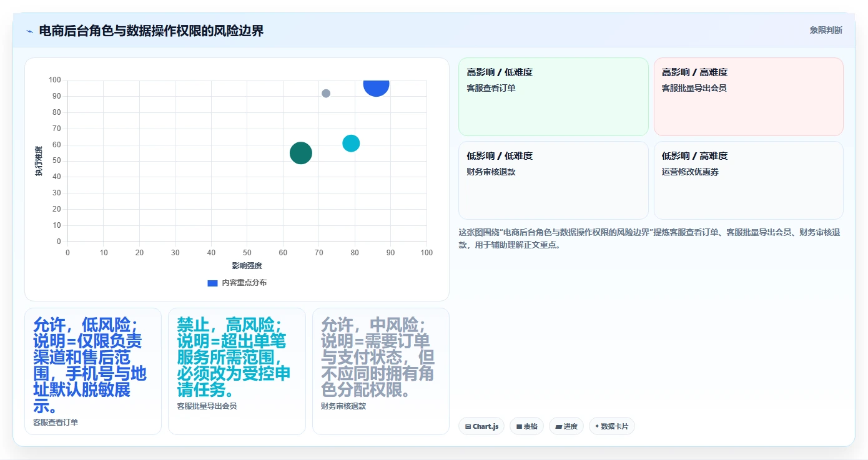Viewport: 868px width, 460px height.
Task: Click the 客服批量导出会员 label under cyan card
Action: (207, 406)
